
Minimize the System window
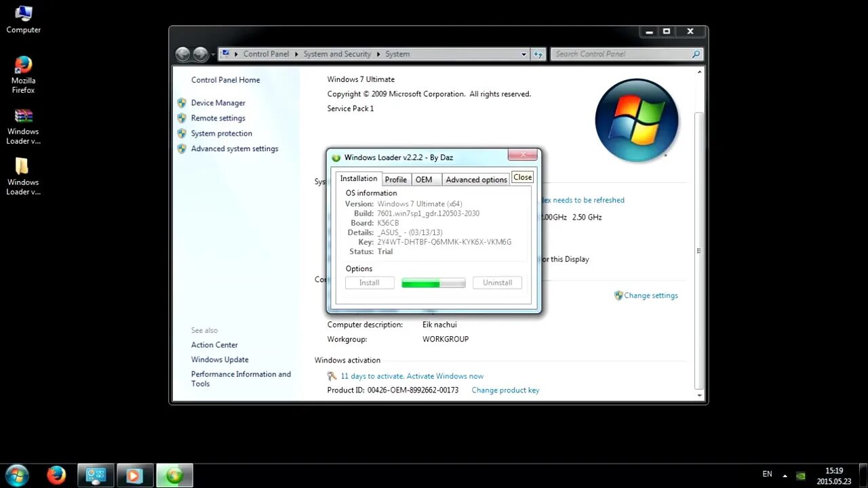coord(649,31)
